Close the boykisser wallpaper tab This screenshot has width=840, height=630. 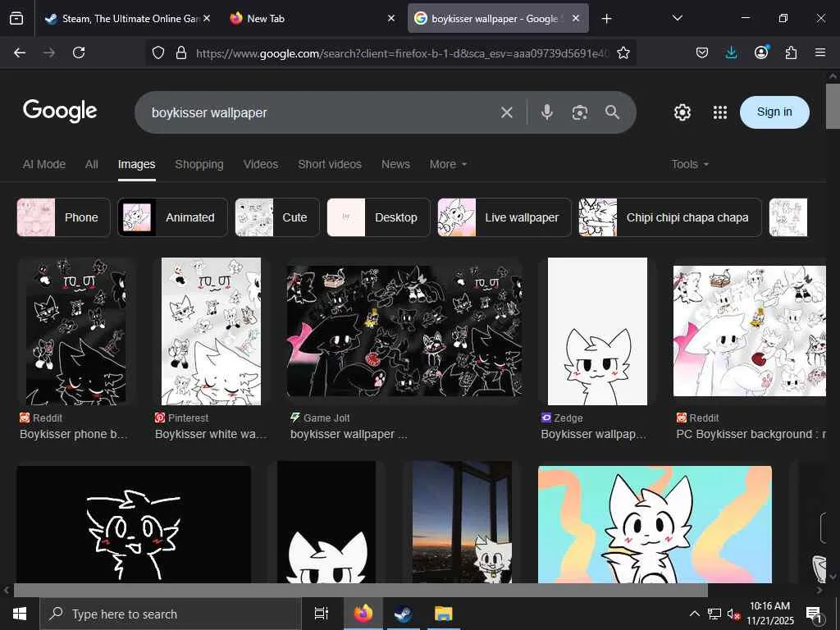tap(575, 18)
